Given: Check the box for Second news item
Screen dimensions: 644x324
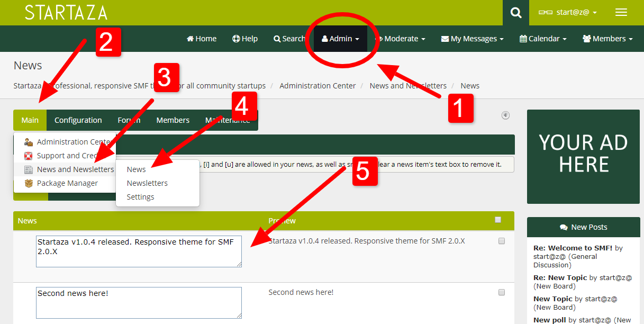Looking at the screenshot, I should pos(502,292).
